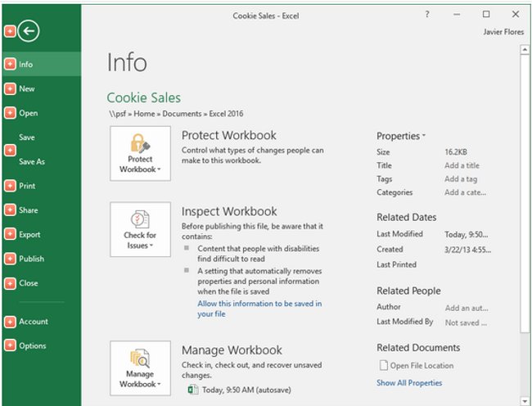Click the 16.2KB size value
The image size is (532, 406).
point(456,152)
